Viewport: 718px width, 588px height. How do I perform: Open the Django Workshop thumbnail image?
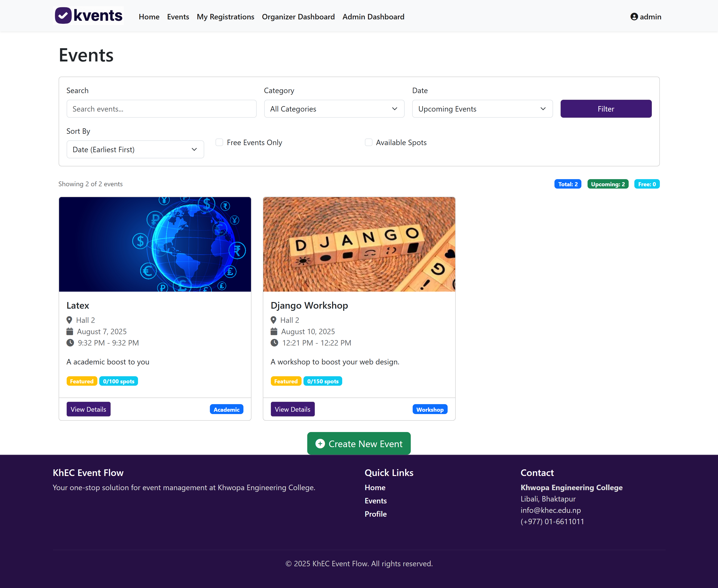click(359, 244)
